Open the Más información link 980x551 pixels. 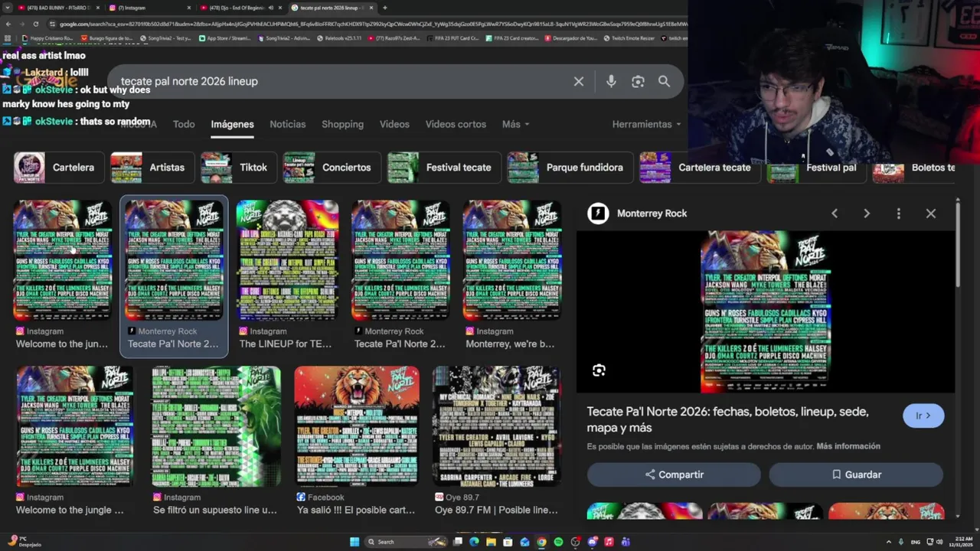(x=848, y=446)
